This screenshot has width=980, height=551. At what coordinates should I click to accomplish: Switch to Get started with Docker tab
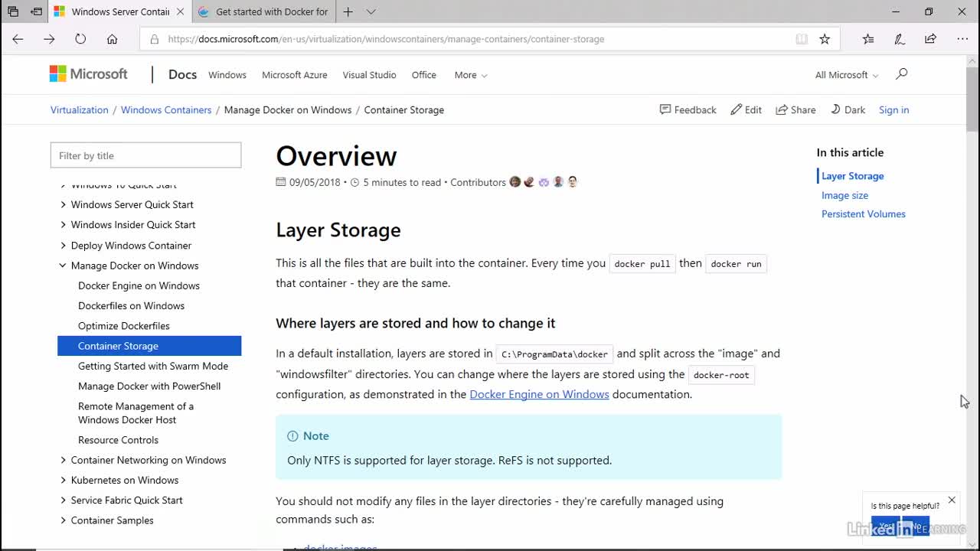click(263, 11)
